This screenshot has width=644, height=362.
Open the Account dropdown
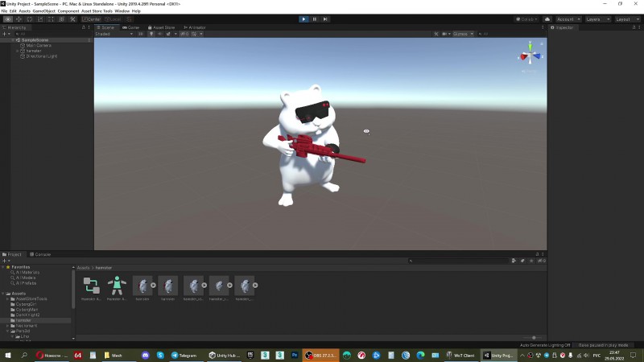click(568, 19)
